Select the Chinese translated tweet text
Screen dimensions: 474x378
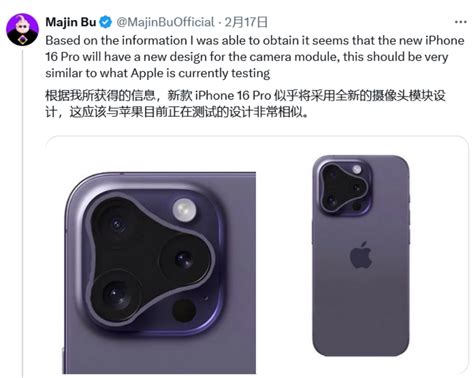[245, 104]
